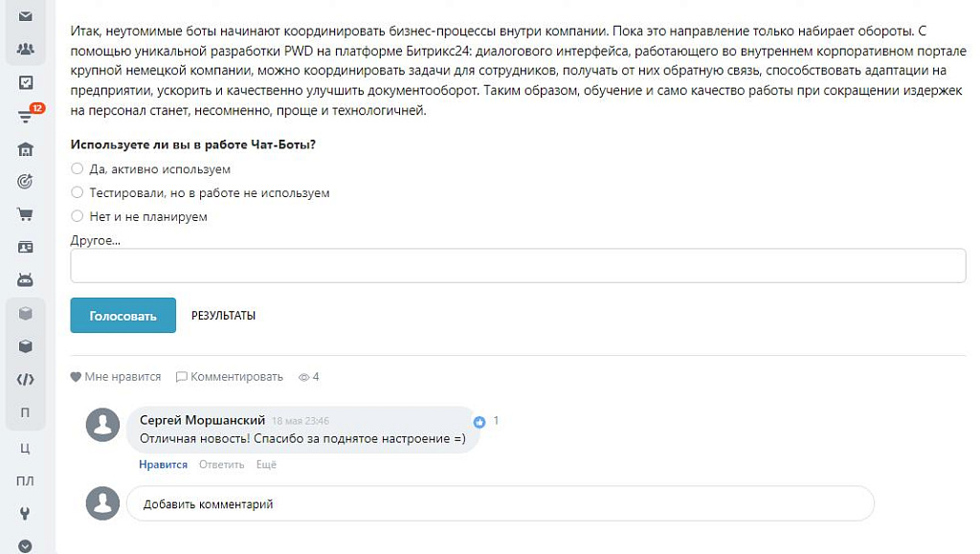The image size is (980, 554).
Task: Select the Marketing target icon in the sidebar
Action: 26,181
